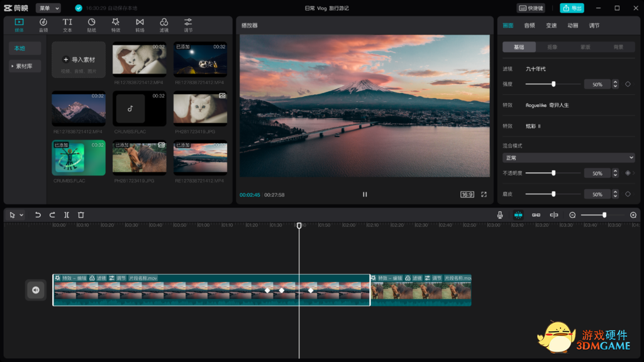644x362 pixels.
Task: Click the split clip tool icon
Action: pyautogui.click(x=67, y=215)
